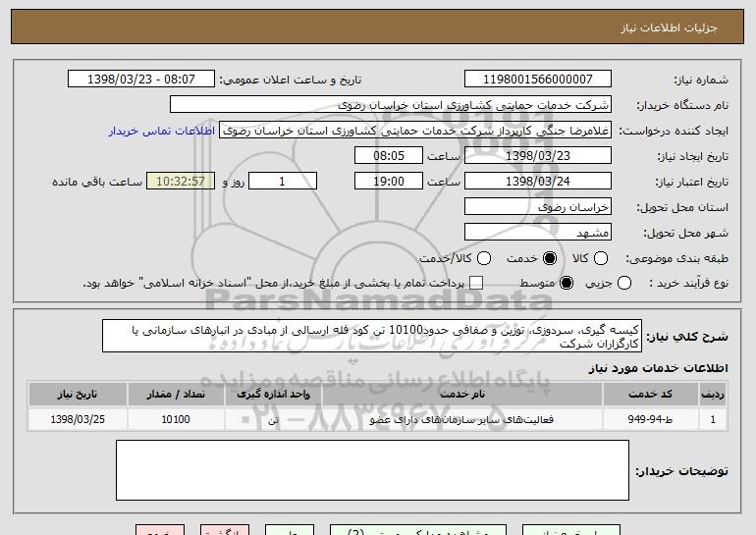Click the واحد اندازه گیری column header
Screen dimensions: 756x535
point(273,395)
